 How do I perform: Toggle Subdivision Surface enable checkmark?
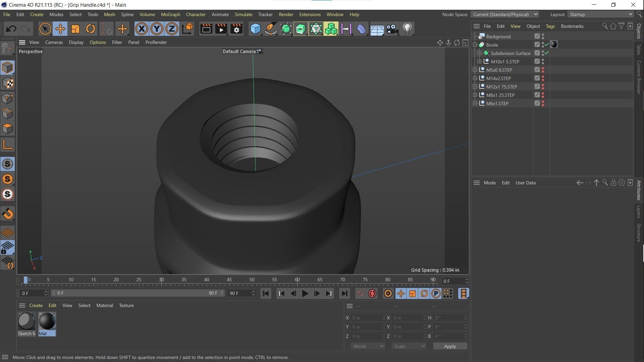coord(547,53)
